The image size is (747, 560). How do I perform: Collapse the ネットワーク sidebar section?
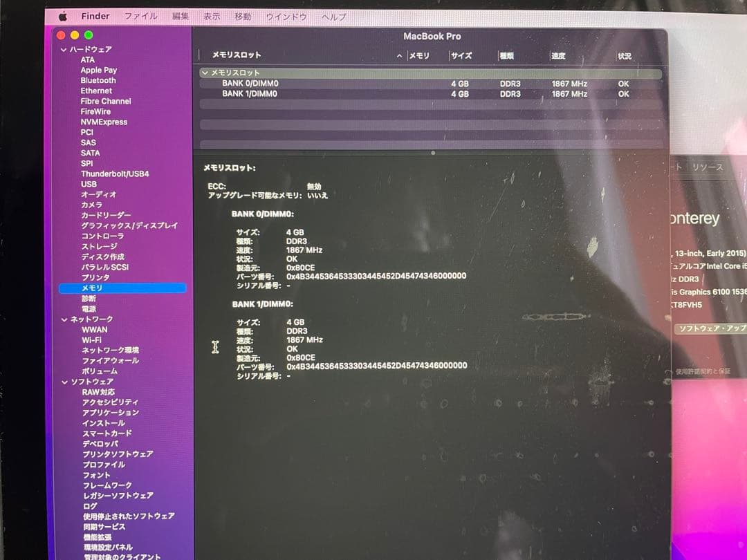click(x=66, y=319)
